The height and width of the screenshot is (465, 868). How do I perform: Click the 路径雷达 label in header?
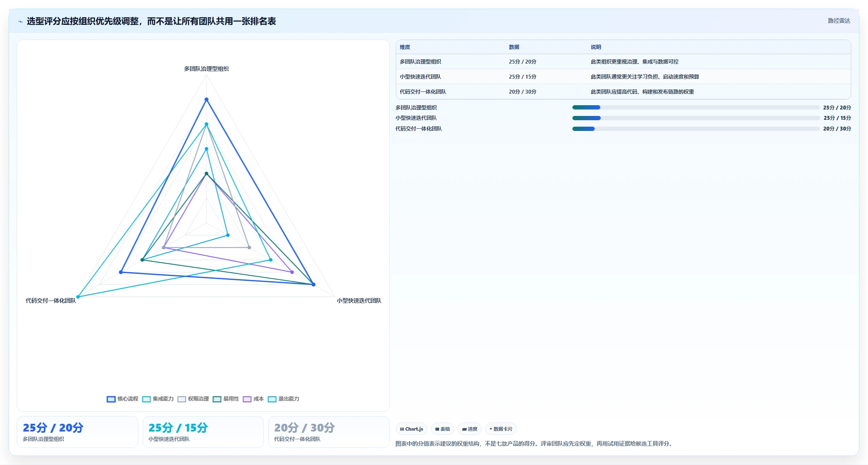tap(839, 21)
